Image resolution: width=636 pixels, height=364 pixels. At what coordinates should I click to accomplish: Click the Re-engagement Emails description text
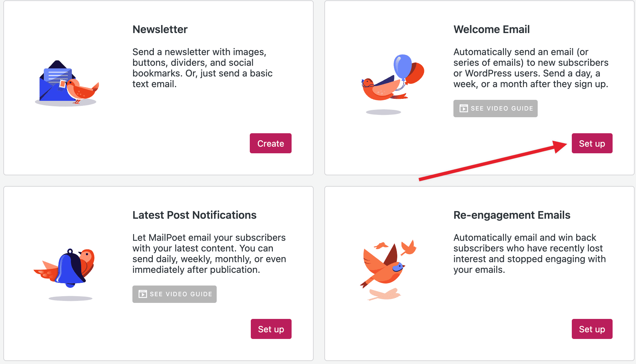[x=529, y=253]
